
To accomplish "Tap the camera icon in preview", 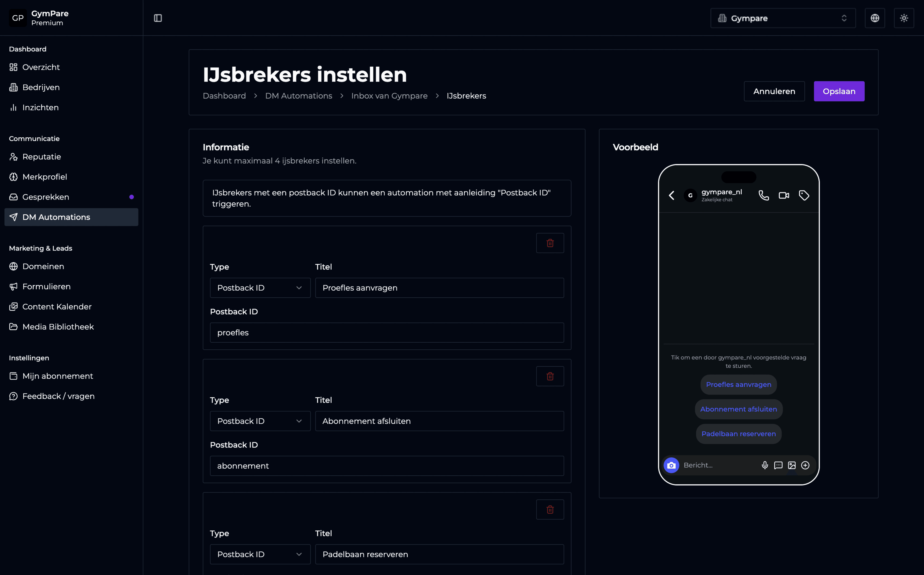I will [671, 465].
